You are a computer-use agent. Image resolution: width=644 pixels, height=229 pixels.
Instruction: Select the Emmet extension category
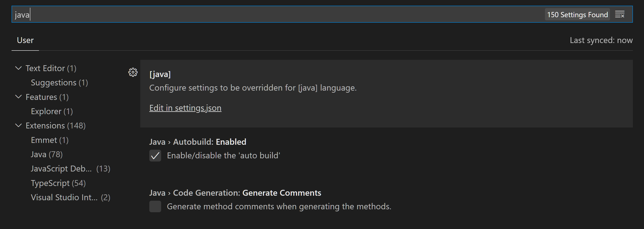coord(49,140)
